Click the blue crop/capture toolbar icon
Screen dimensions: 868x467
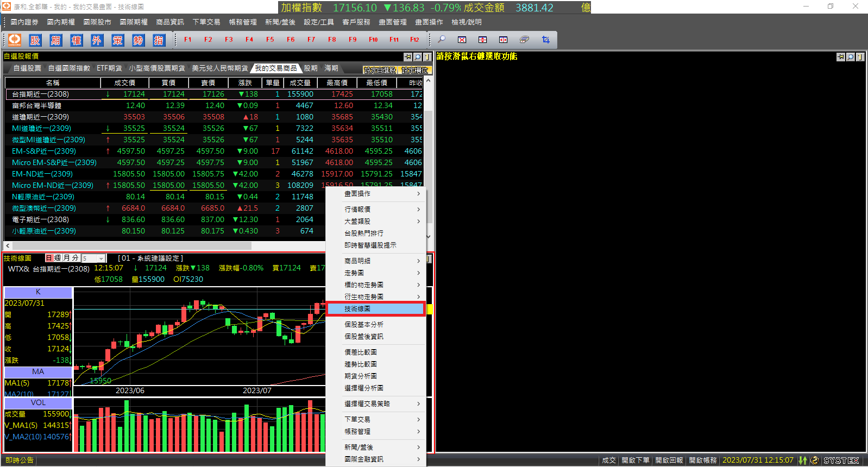[x=545, y=40]
